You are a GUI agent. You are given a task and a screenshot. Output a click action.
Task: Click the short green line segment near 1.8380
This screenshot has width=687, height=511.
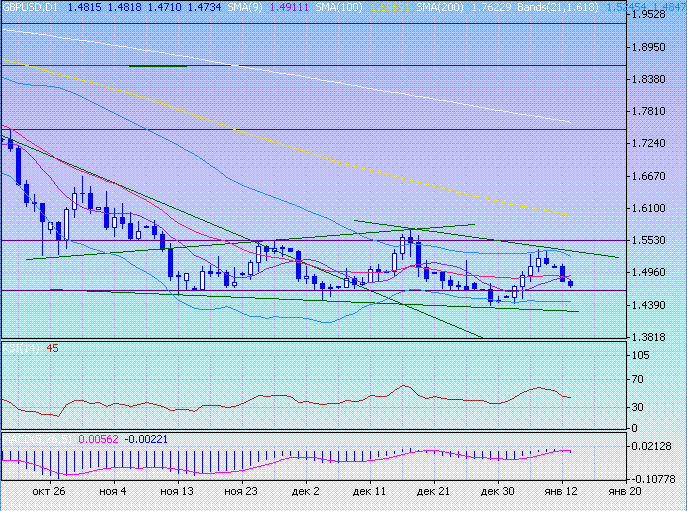pyautogui.click(x=158, y=66)
